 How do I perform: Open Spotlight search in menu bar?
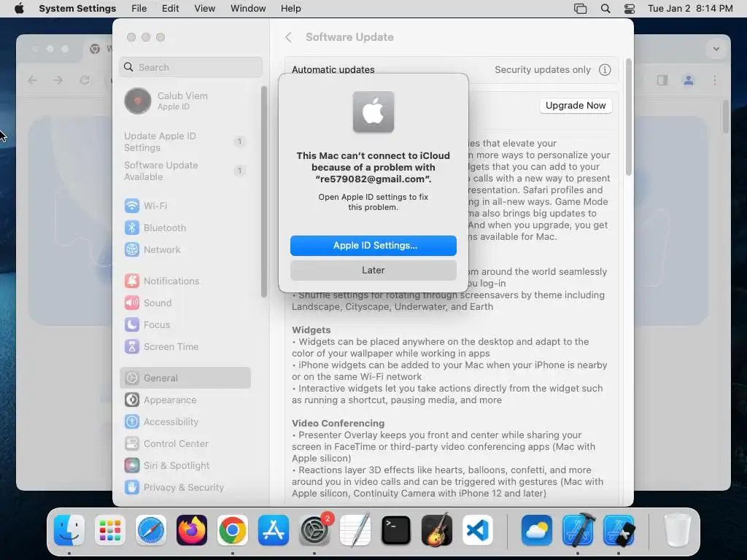click(x=605, y=9)
